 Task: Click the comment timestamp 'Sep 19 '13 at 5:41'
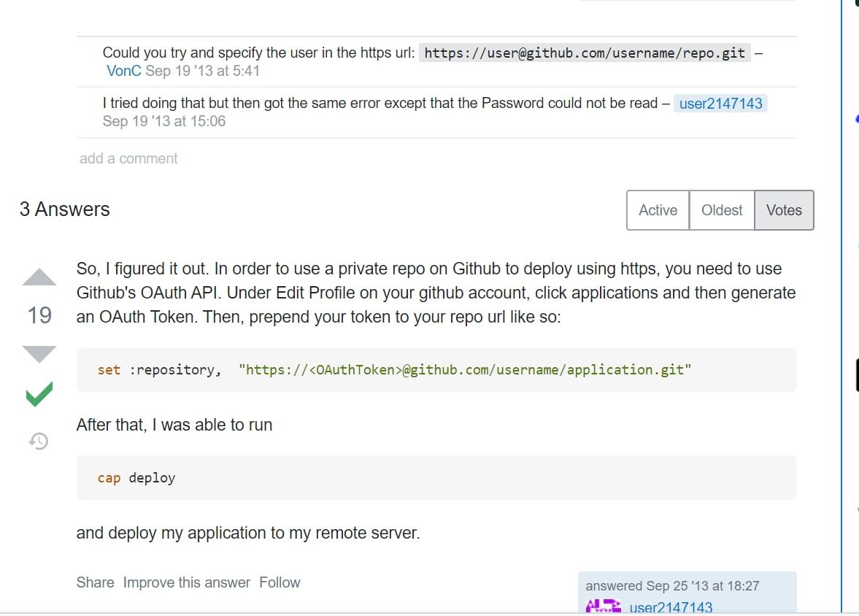coord(202,71)
